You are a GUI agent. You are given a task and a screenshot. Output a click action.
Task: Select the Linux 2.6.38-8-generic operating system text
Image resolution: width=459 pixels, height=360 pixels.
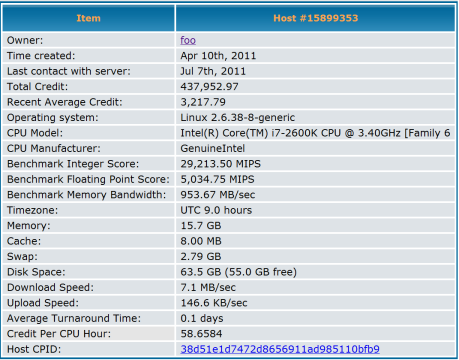coord(238,117)
